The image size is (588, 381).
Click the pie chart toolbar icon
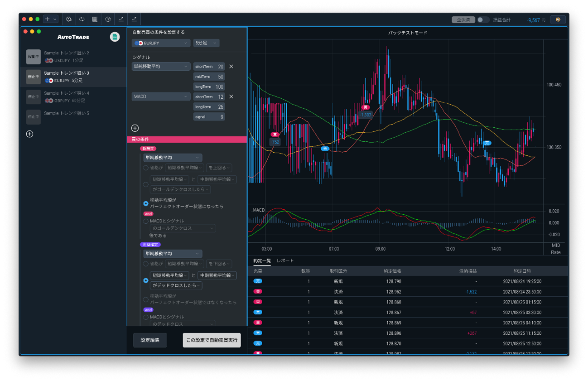108,19
